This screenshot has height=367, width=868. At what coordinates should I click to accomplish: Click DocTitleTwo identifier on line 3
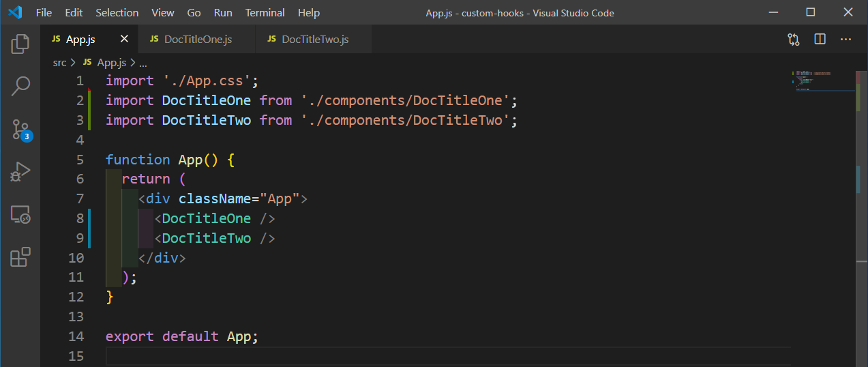click(207, 120)
